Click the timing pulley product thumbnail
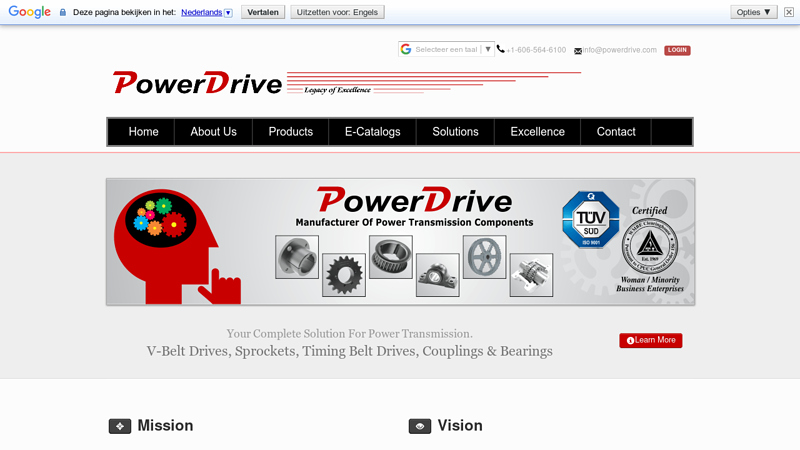 (391, 257)
